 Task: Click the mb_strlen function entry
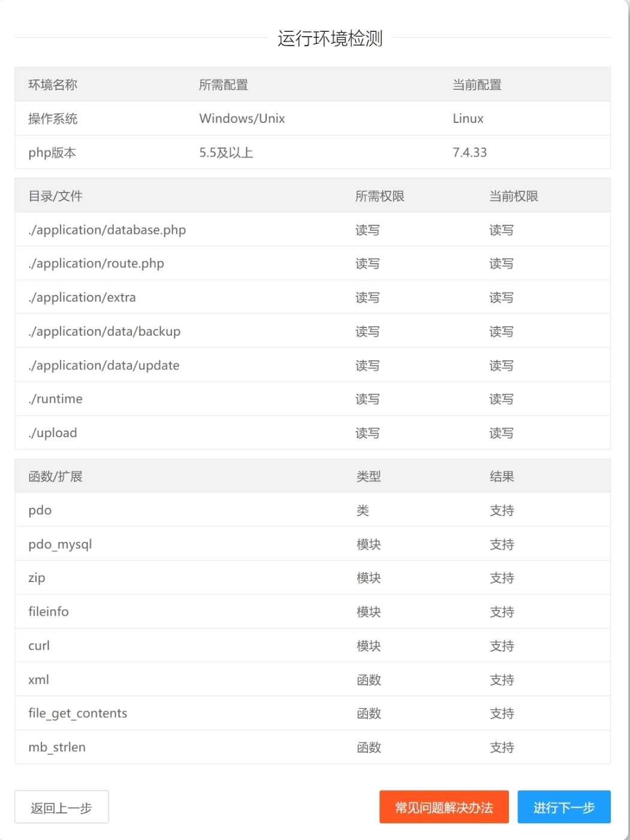click(57, 747)
